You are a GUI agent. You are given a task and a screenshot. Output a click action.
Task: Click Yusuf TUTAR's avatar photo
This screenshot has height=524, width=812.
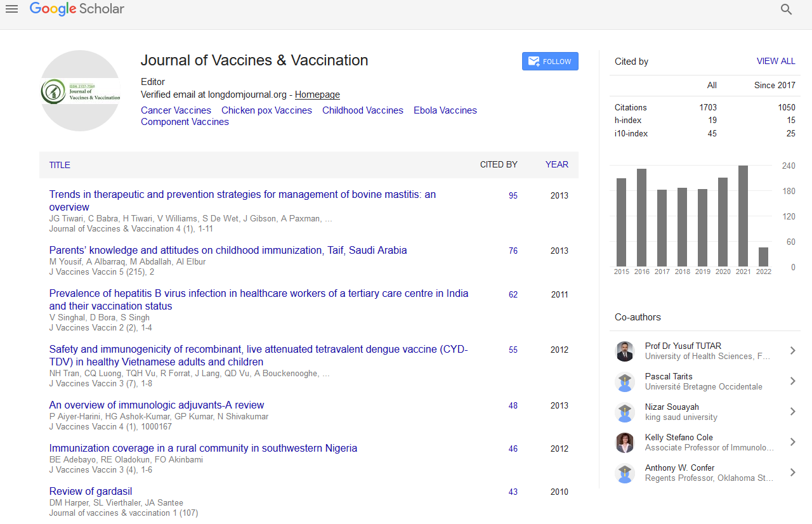[625, 351]
